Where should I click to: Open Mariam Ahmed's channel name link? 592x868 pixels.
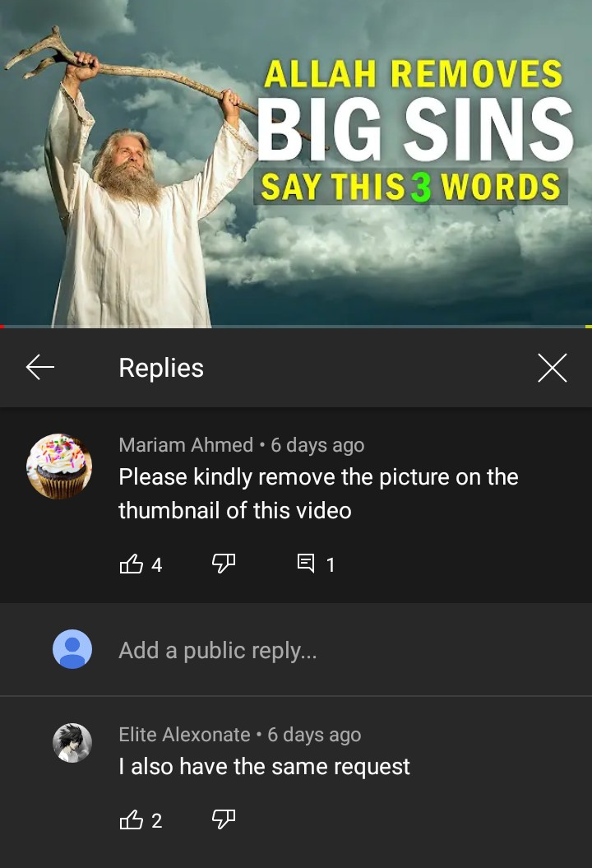click(x=186, y=445)
